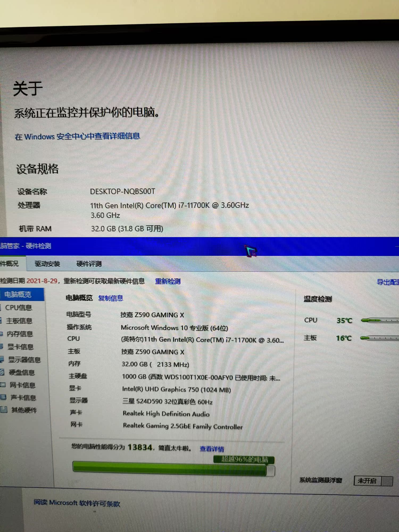The height and width of the screenshot is (532, 399).
Task: Open Windows 安全中心 details link
Action: (x=77, y=136)
